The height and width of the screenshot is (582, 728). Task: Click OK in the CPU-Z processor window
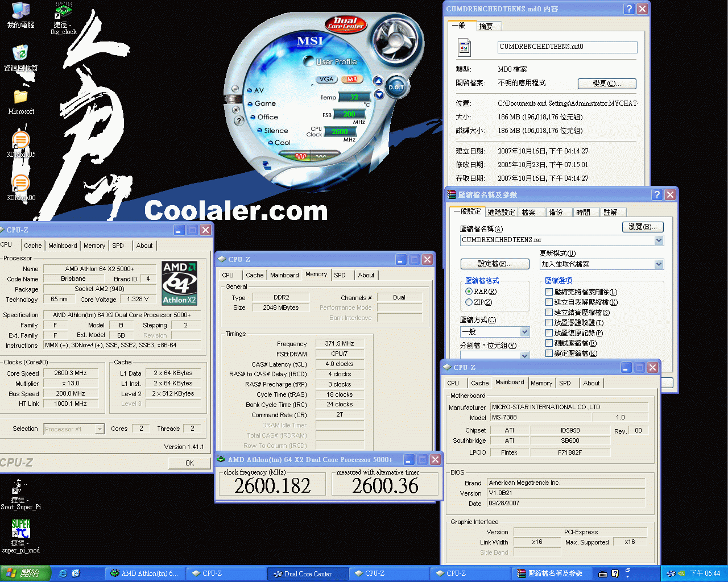pyautogui.click(x=189, y=463)
